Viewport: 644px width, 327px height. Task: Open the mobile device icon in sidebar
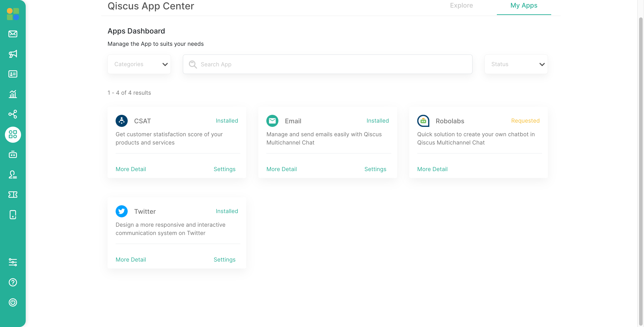(13, 215)
